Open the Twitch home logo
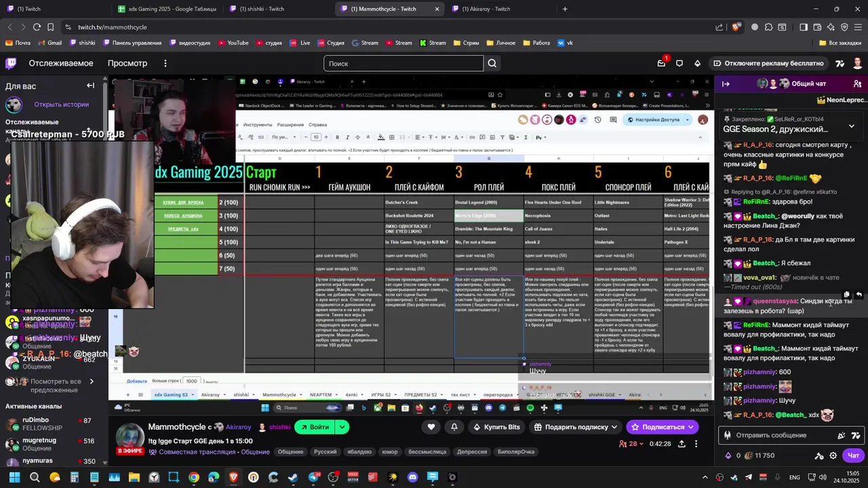868x488 pixels. coord(11,63)
